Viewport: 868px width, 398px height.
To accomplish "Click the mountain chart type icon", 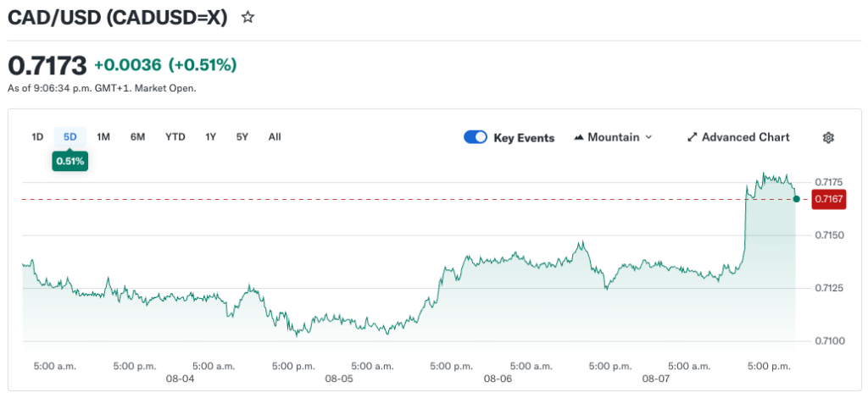I will [580, 137].
